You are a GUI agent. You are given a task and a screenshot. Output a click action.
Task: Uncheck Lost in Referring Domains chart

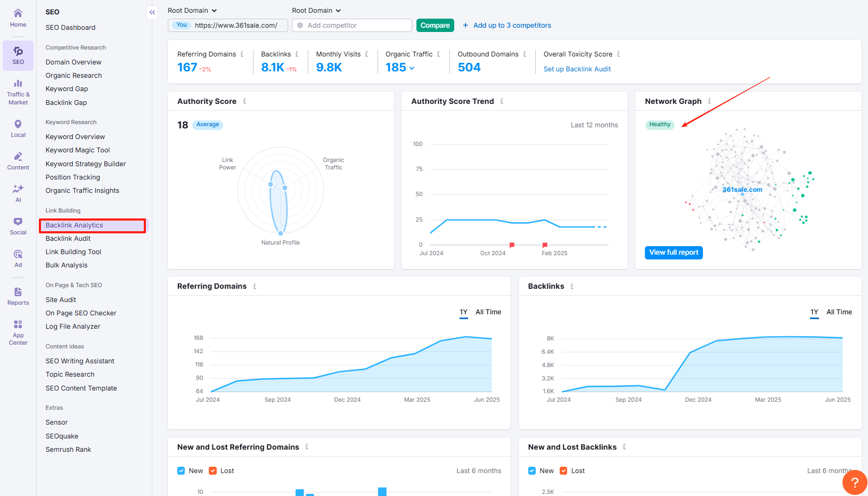[x=213, y=471]
